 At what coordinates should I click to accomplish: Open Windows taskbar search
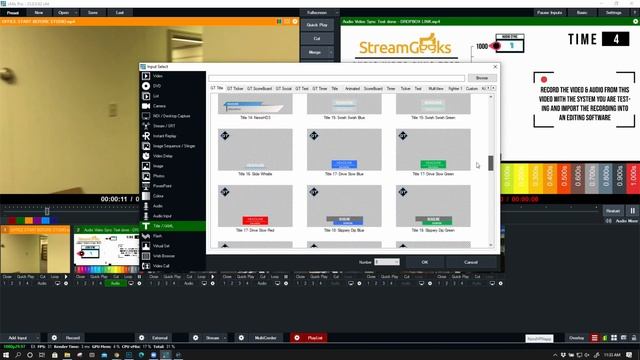point(18,355)
